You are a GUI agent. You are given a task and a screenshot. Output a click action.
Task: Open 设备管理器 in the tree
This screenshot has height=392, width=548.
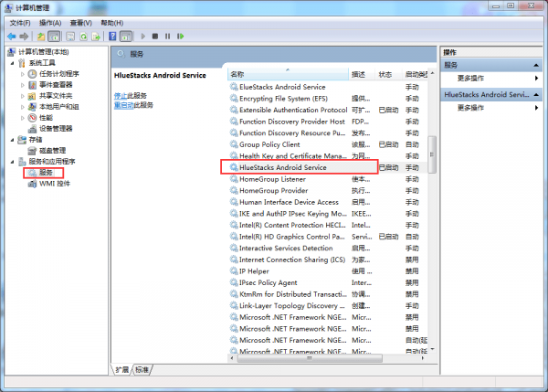[x=56, y=129]
